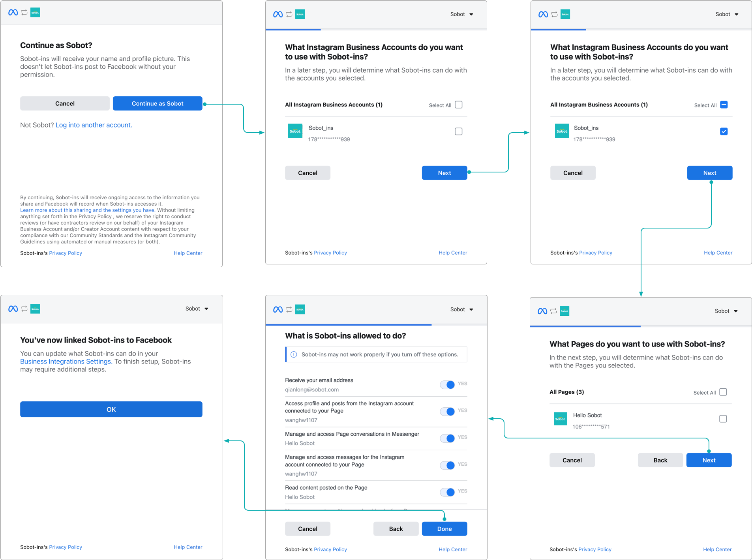This screenshot has height=560, width=752.
Task: Open Sobot account dropdown in 'allowed to do' dialog
Action: click(x=462, y=309)
